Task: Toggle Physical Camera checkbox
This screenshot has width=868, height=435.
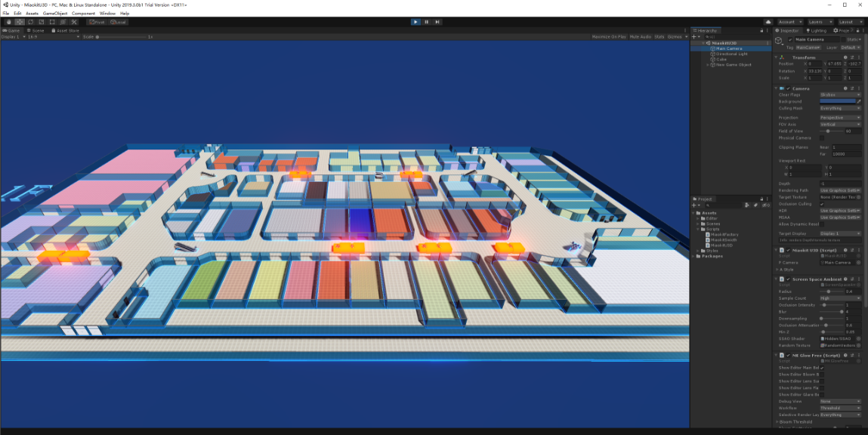Action: tap(823, 138)
